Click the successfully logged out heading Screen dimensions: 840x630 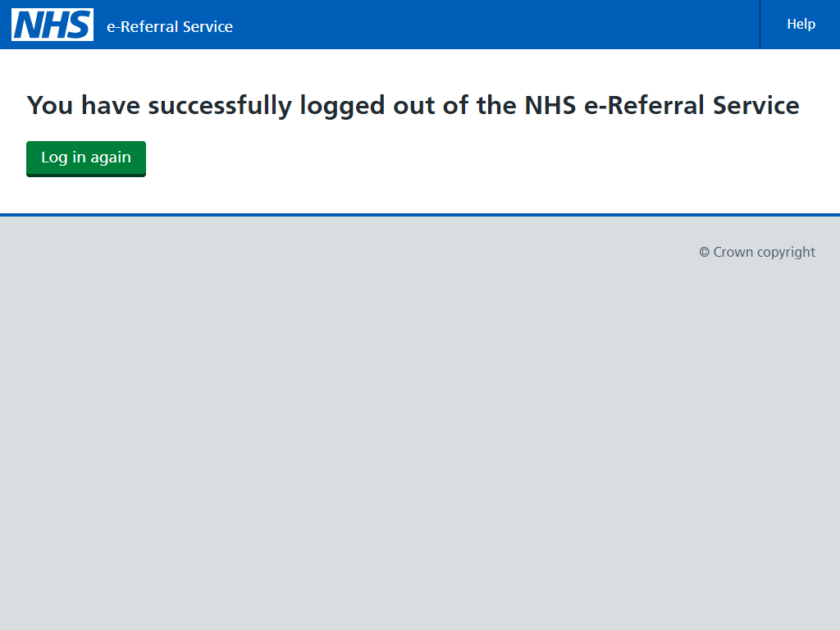pyautogui.click(x=413, y=105)
